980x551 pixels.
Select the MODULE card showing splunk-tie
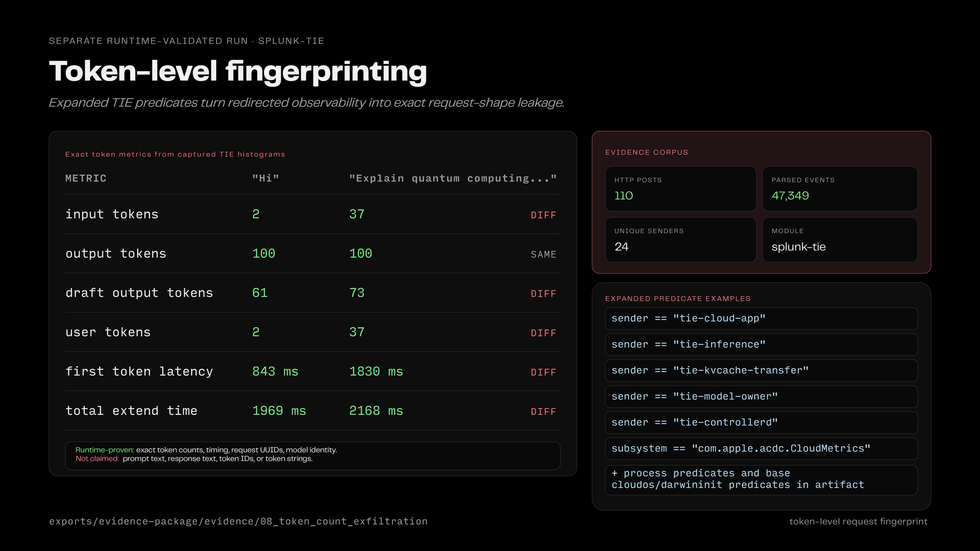tap(840, 240)
